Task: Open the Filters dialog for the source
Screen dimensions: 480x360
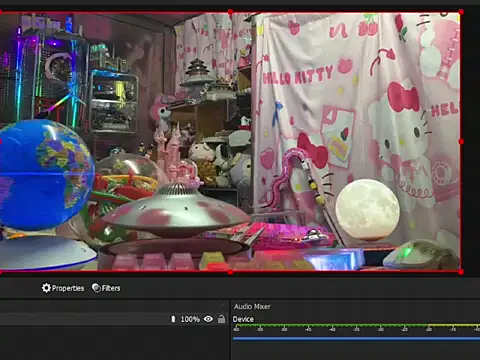Action: (x=106, y=288)
